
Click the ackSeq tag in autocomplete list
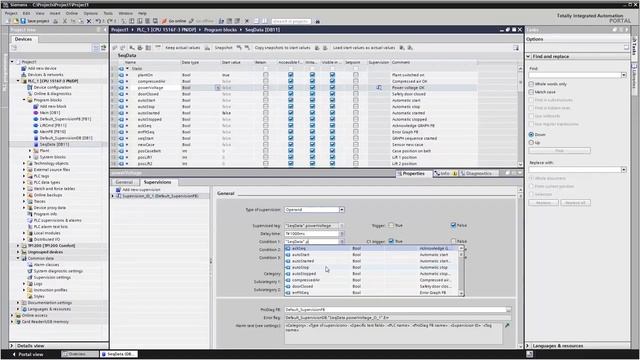click(x=299, y=248)
